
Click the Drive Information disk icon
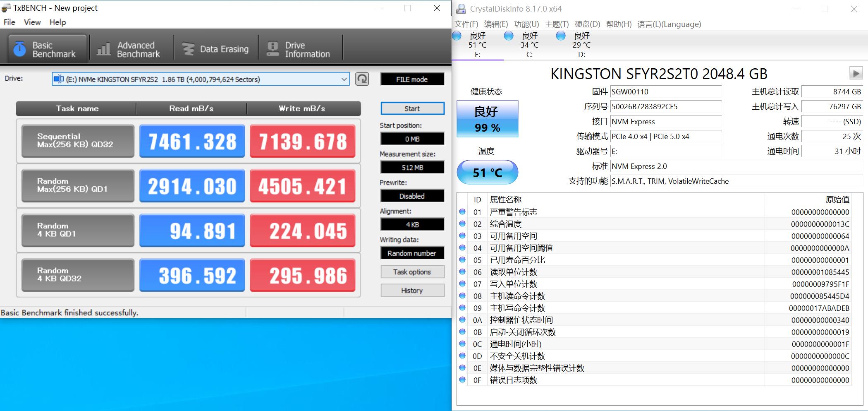273,49
